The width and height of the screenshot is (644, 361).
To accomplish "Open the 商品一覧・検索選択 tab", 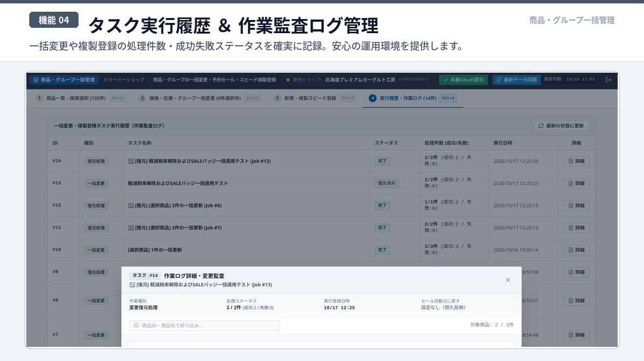I will click(80, 98).
